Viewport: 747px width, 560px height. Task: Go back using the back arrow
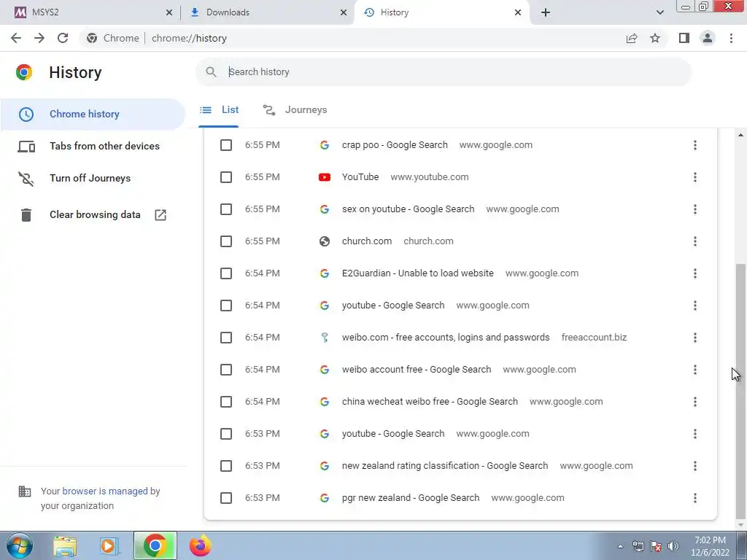click(16, 38)
